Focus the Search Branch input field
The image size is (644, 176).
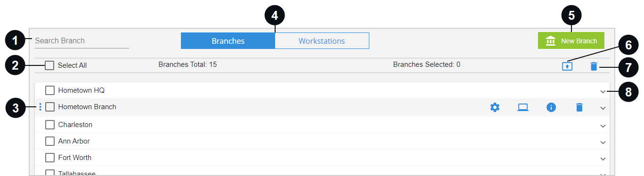point(82,41)
